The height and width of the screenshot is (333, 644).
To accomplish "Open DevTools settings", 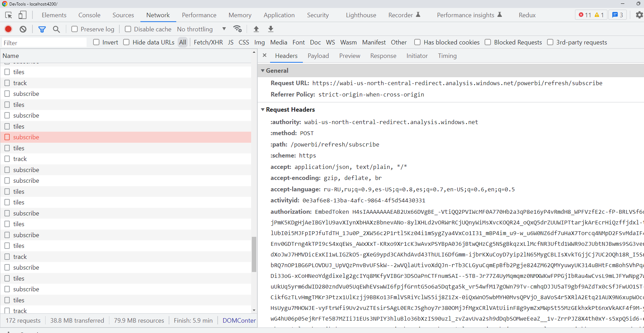I will [x=640, y=15].
